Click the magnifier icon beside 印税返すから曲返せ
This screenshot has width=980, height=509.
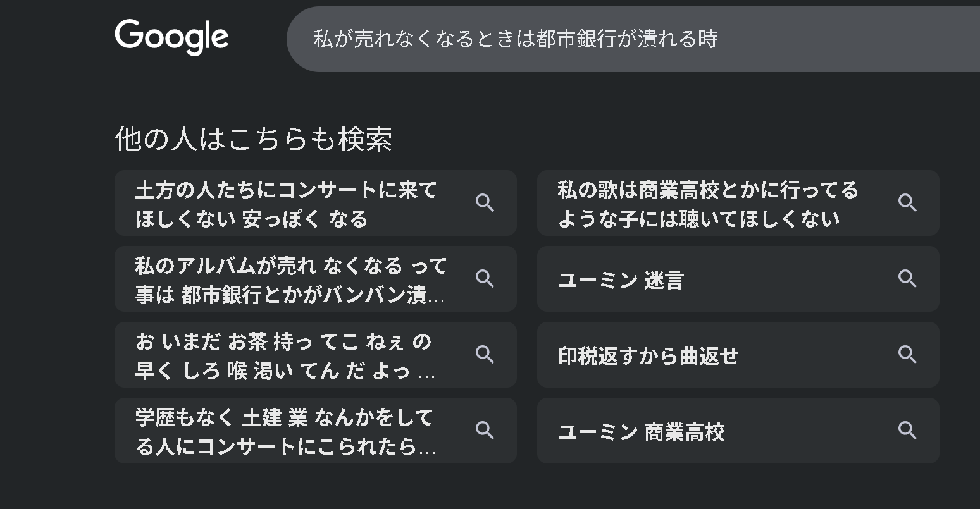[x=907, y=355]
